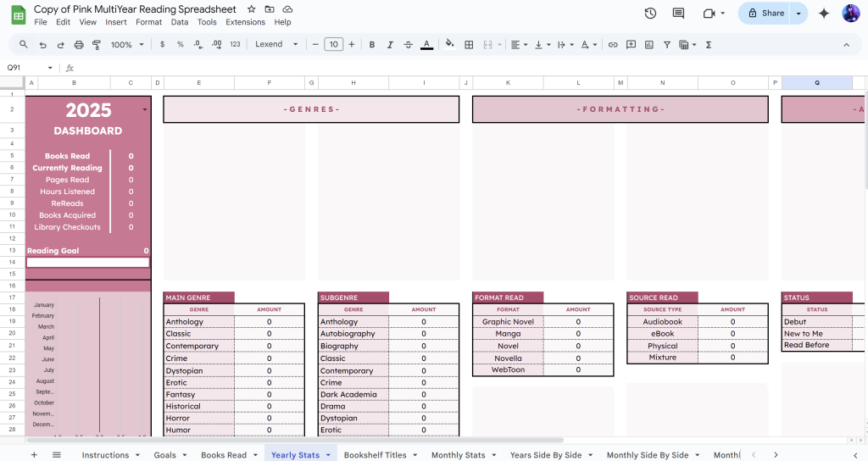Switch to the Books Read sheet tab
Screen dimensions: 868x461
[x=224, y=455]
